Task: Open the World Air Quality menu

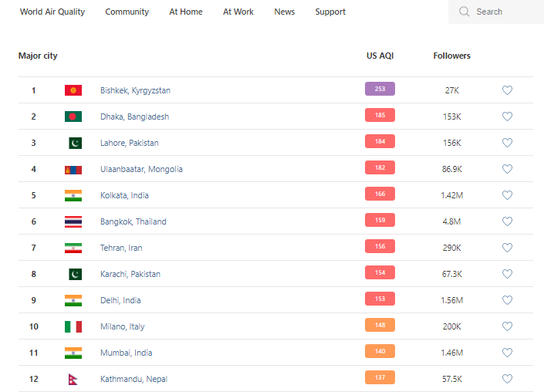Action: (52, 12)
